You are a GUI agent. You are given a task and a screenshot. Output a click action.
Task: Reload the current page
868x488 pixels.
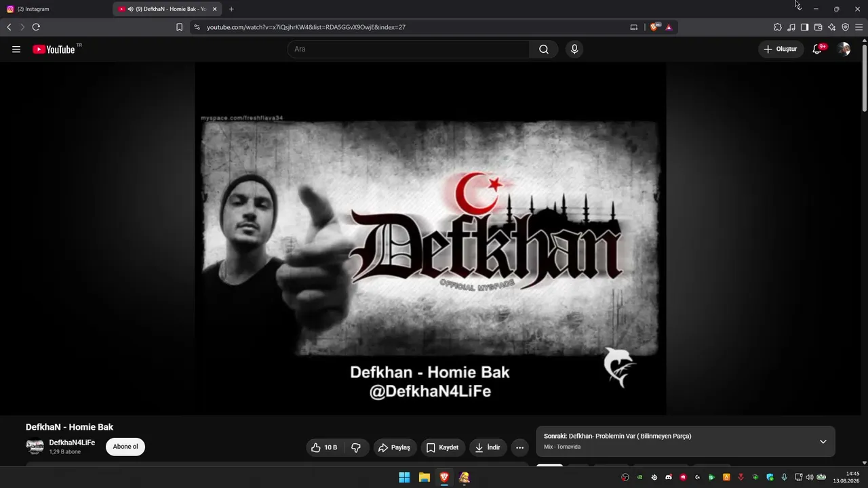pos(36,27)
